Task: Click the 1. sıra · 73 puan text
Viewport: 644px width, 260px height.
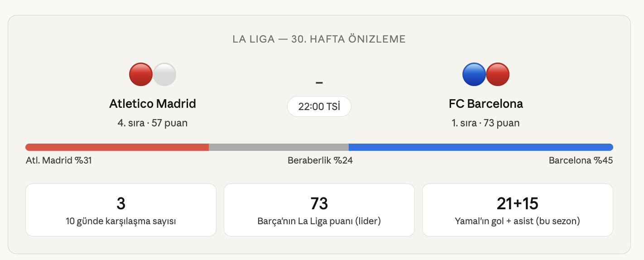Action: tap(486, 123)
